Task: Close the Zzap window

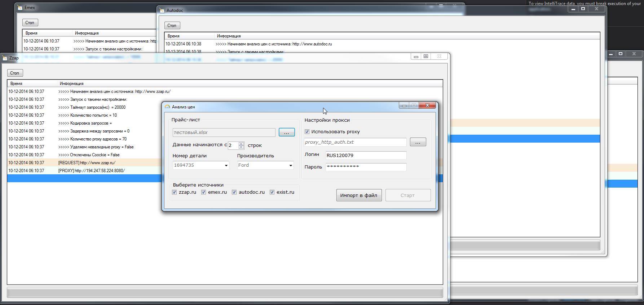Action: point(439,57)
